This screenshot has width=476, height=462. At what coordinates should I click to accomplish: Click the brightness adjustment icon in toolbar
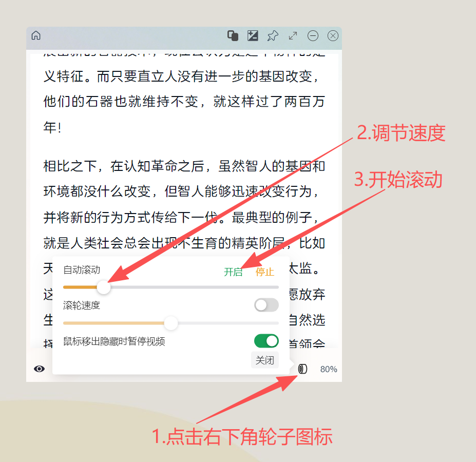[x=252, y=35]
